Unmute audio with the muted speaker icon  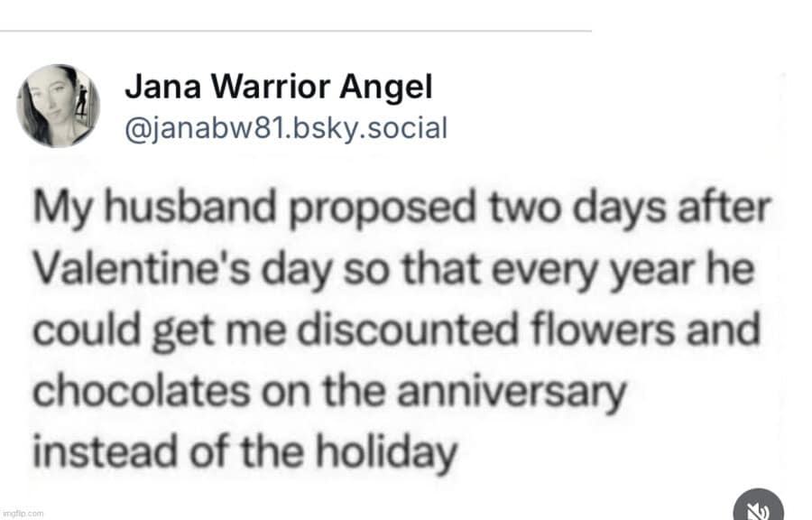pyautogui.click(x=758, y=506)
